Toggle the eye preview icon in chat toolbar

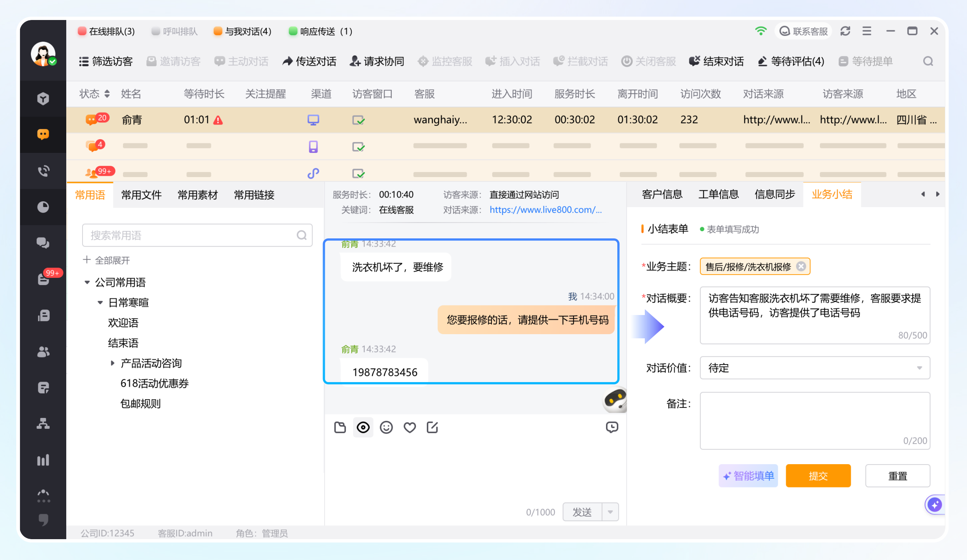363,427
